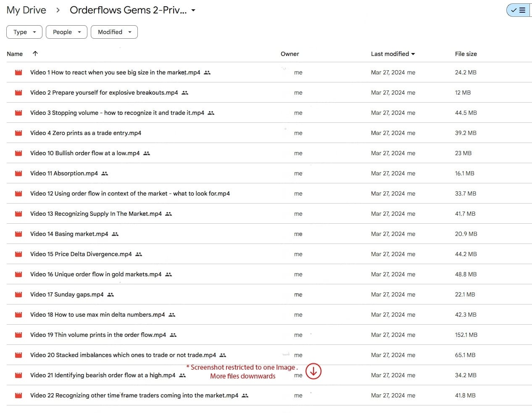Click red down-arrow circle icon

point(313,371)
